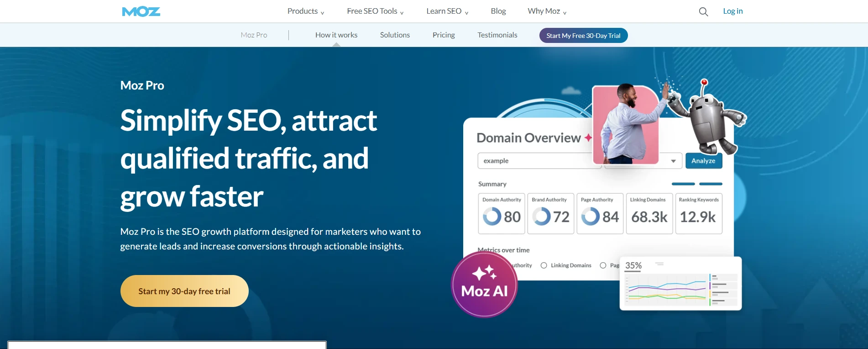
Task: Click Start My Free 30-Day Trial button
Action: [x=583, y=36]
